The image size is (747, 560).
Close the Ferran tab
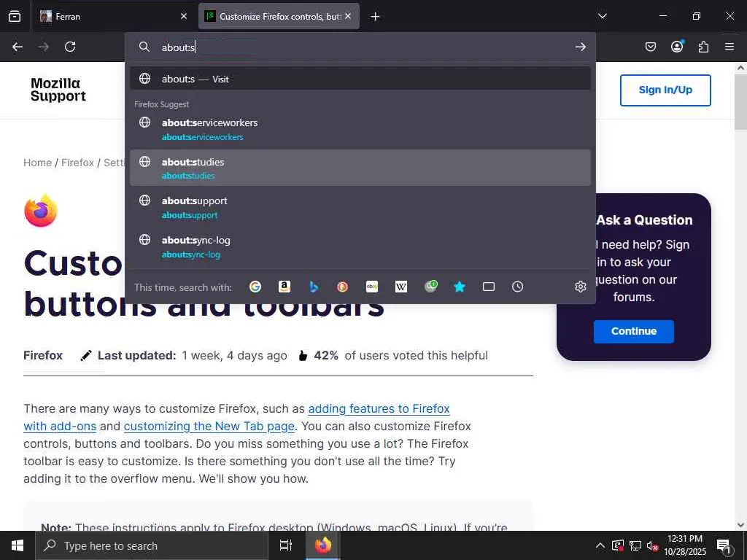184,16
